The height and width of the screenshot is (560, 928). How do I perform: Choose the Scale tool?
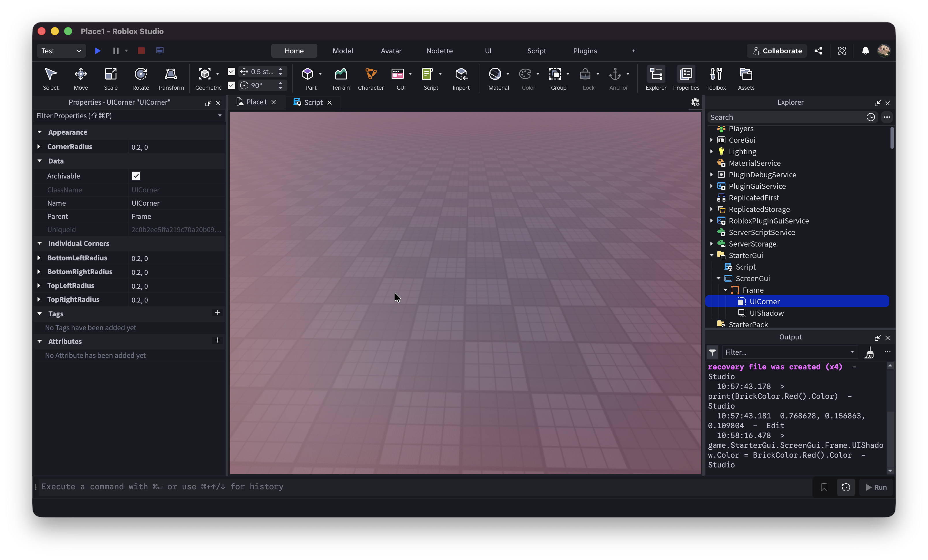point(111,79)
